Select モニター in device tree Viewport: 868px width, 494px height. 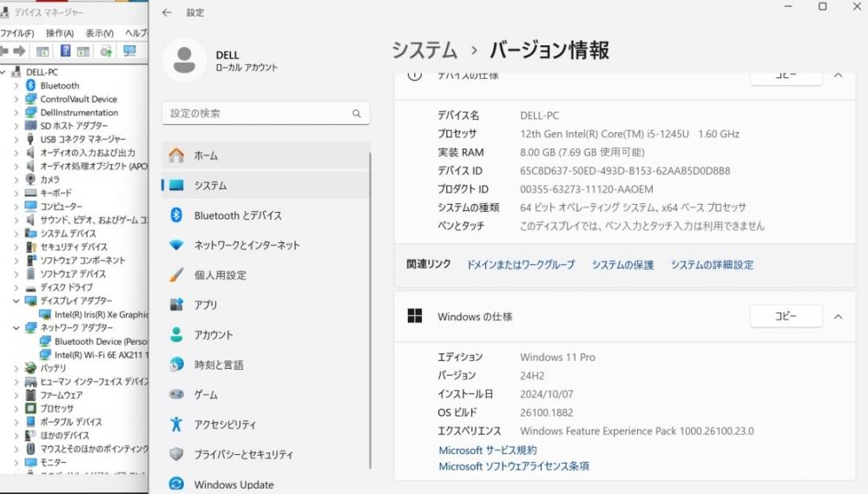coord(53,462)
